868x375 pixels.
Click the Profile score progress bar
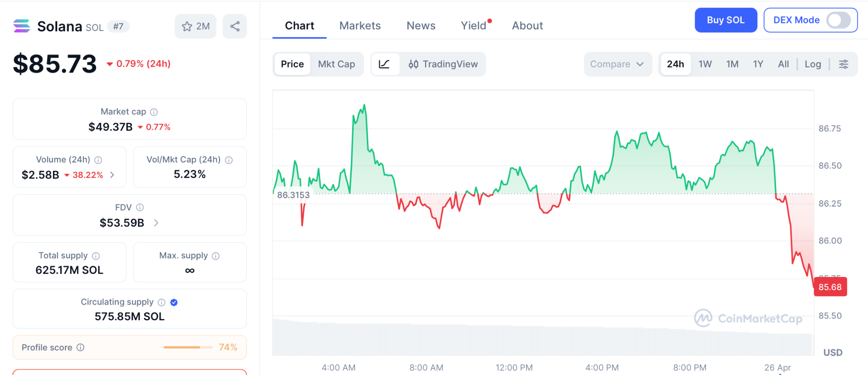pyautogui.click(x=188, y=347)
